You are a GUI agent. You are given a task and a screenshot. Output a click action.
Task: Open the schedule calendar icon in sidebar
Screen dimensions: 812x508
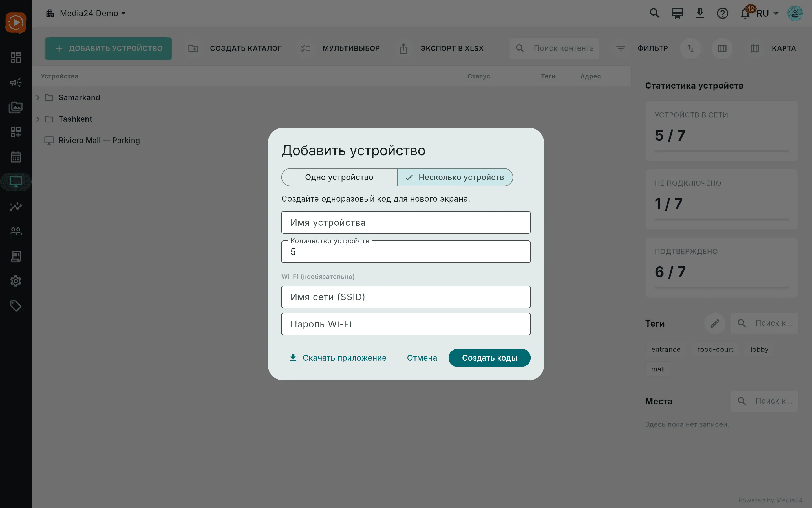(16, 157)
